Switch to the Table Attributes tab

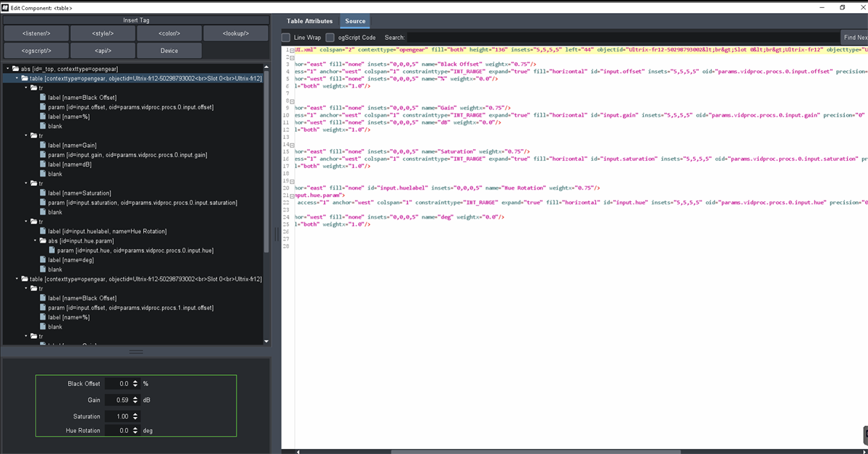[310, 21]
